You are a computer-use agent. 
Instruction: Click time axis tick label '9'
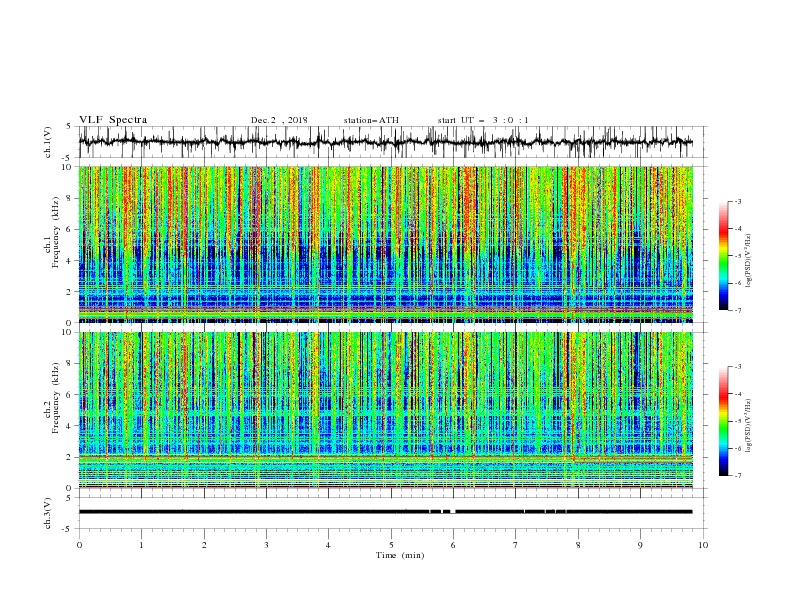pos(640,545)
